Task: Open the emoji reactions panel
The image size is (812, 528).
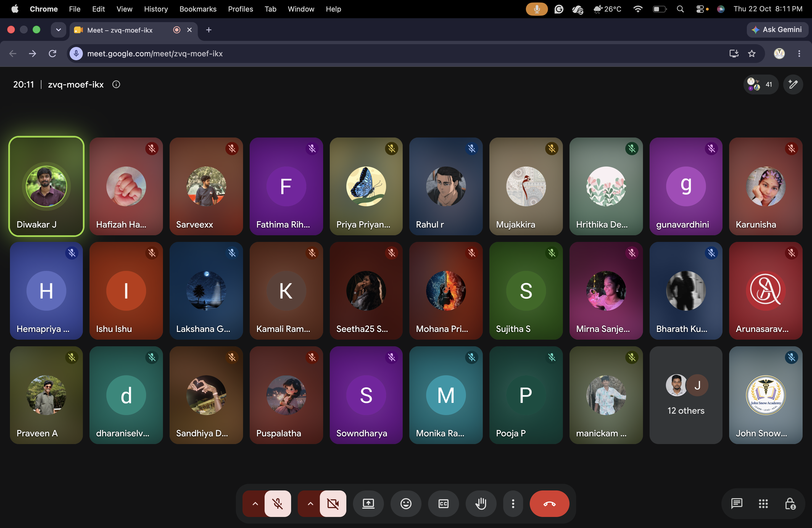Action: click(x=406, y=503)
